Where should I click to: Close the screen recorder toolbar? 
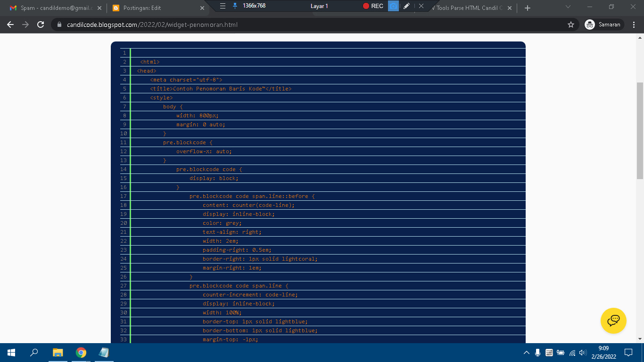421,6
